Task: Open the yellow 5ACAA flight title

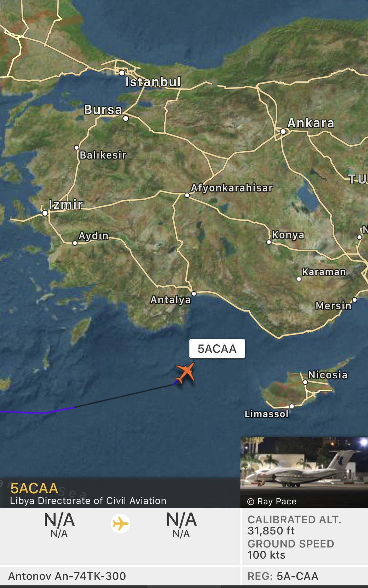Action: point(34,488)
